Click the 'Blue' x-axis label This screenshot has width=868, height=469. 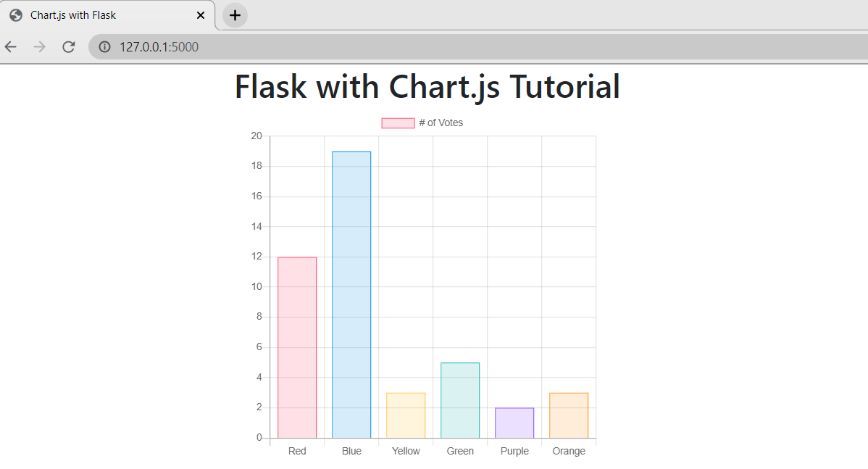pos(351,452)
